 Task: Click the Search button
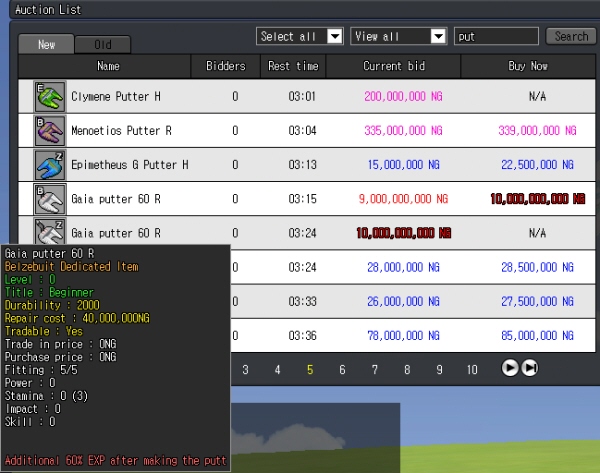[571, 36]
